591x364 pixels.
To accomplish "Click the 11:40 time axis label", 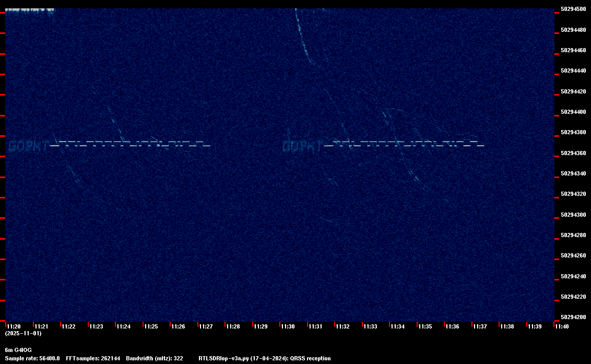I will (x=562, y=326).
